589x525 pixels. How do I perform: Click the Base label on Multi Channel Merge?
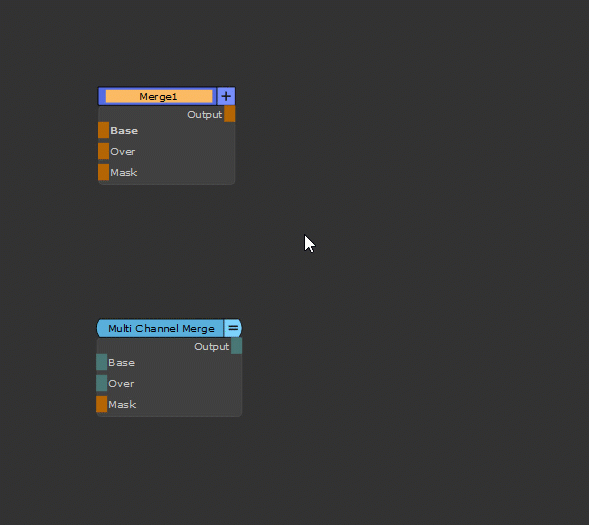pos(121,363)
